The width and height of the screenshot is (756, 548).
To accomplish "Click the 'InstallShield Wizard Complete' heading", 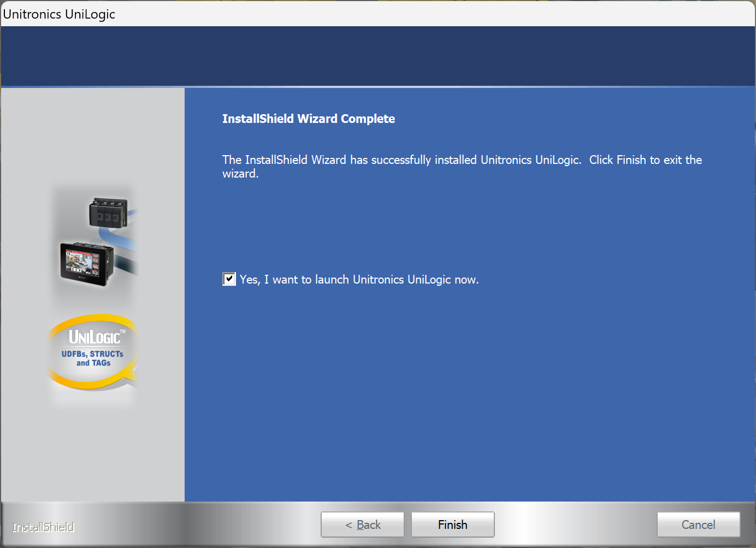I will [308, 119].
